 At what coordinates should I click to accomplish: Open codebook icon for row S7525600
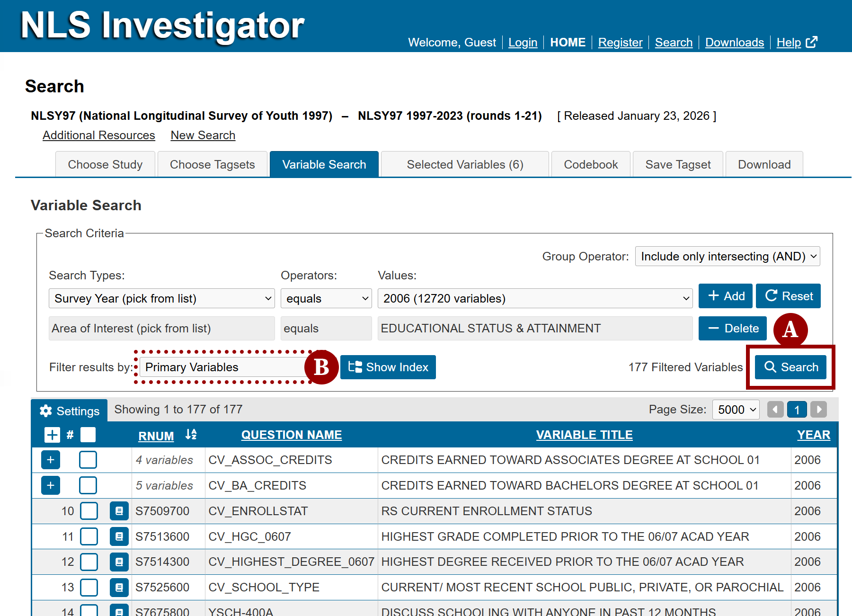tap(119, 587)
